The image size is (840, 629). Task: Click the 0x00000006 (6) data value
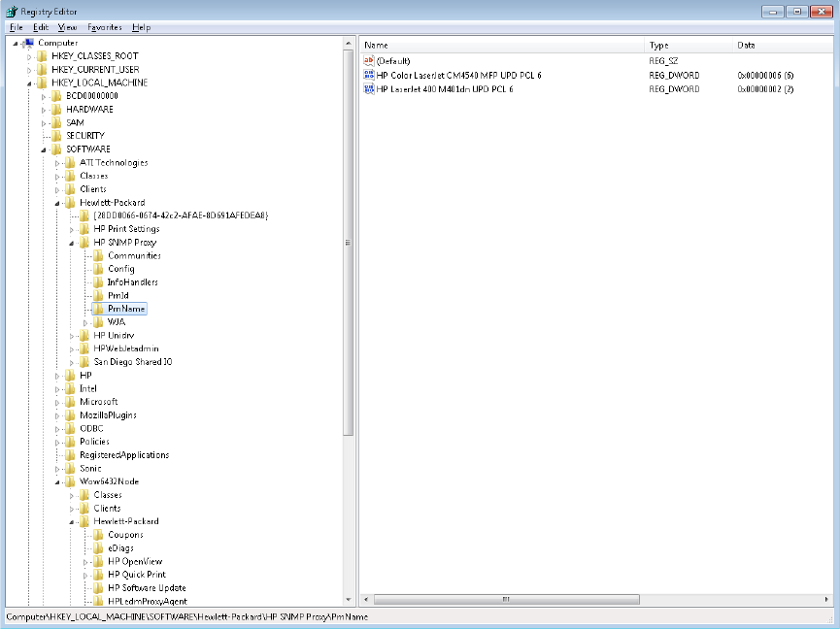click(x=765, y=75)
